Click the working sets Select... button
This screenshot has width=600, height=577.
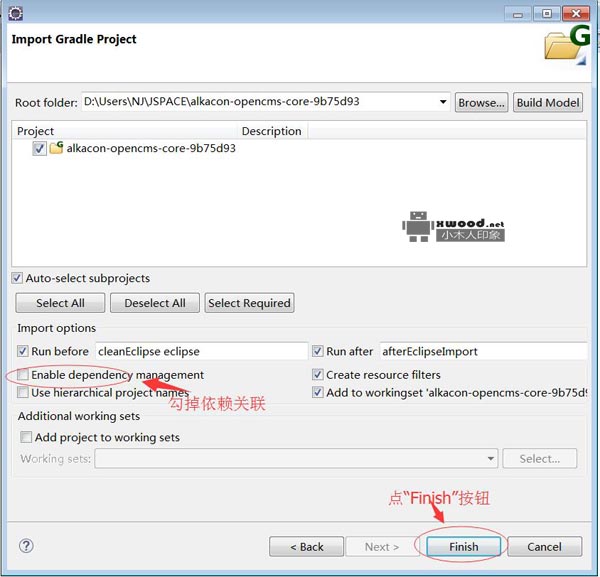pos(540,458)
